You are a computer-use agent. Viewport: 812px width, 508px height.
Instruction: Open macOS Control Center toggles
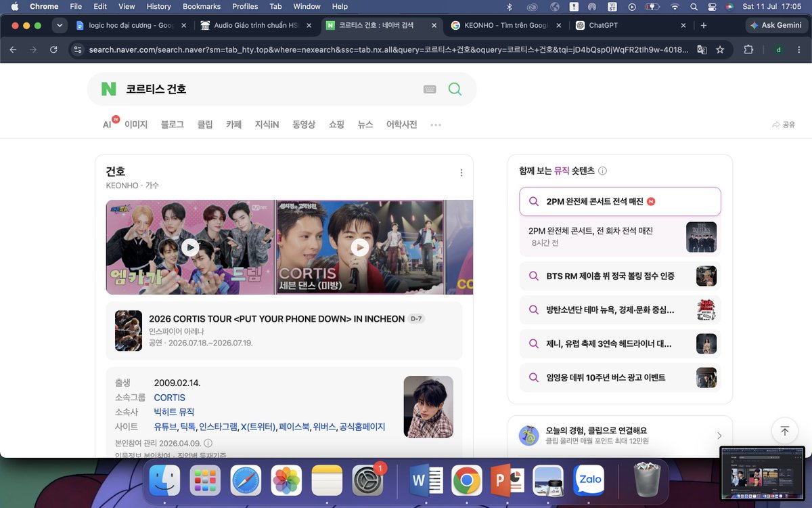coord(710,6)
